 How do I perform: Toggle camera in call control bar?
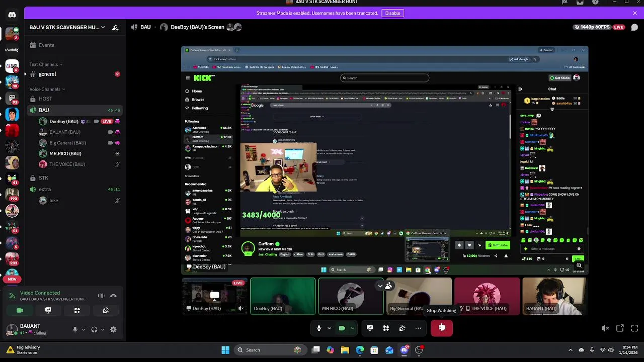click(342, 328)
